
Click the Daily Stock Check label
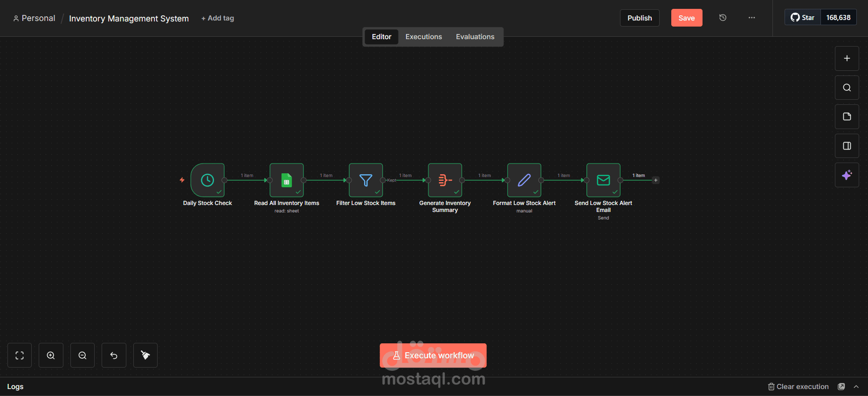207,203
